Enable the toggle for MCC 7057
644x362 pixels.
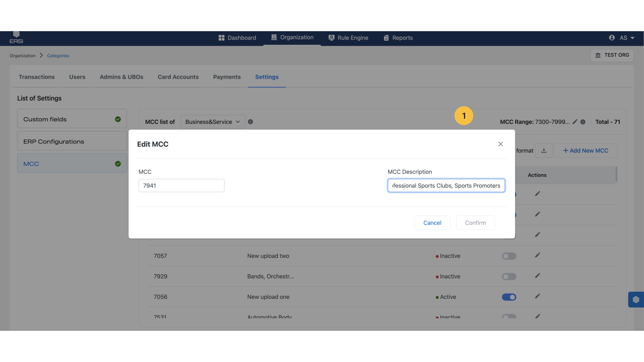[509, 256]
